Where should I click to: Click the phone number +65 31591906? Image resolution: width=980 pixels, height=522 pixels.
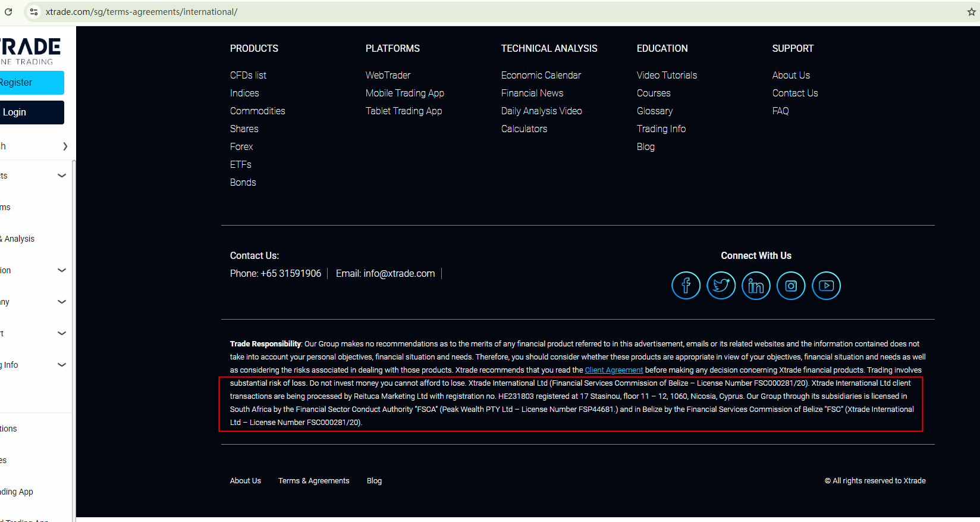pos(291,274)
